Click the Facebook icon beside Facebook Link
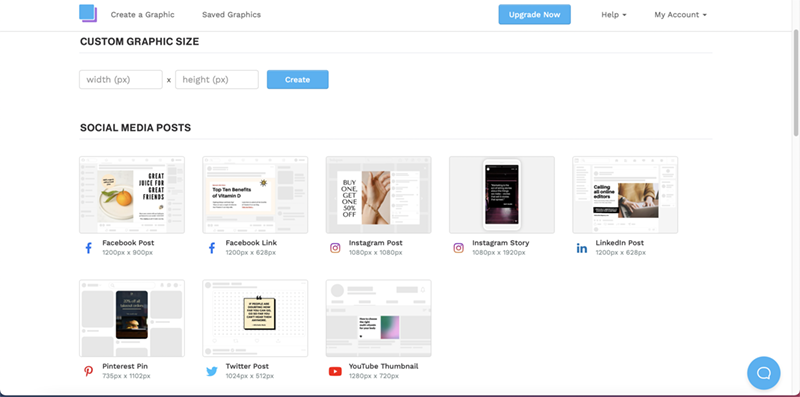800x397 pixels. click(x=212, y=248)
